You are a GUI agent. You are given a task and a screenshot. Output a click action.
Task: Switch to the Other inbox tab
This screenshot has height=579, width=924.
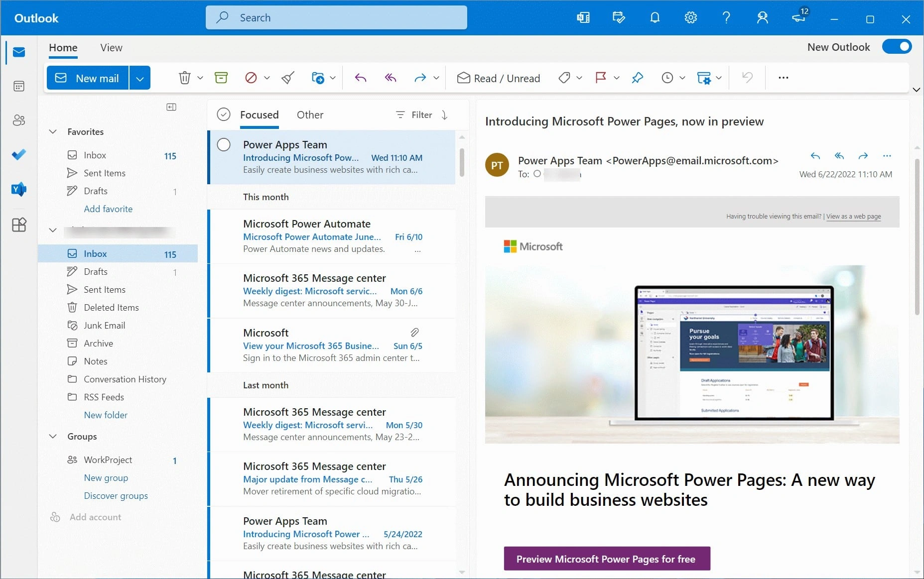pyautogui.click(x=310, y=115)
